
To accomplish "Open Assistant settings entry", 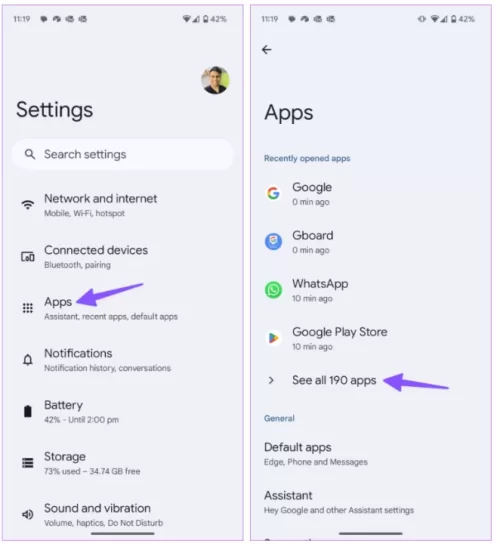I will pyautogui.click(x=371, y=502).
